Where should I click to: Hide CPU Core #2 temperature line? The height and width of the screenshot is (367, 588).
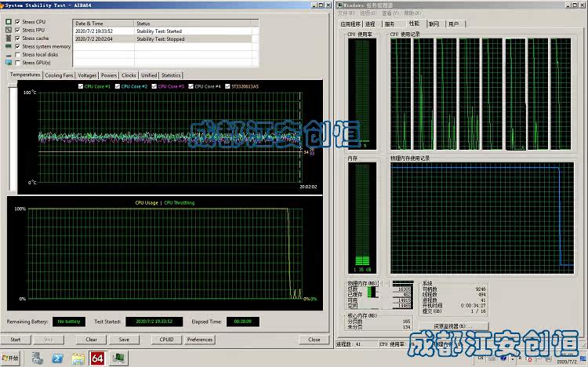coord(118,86)
